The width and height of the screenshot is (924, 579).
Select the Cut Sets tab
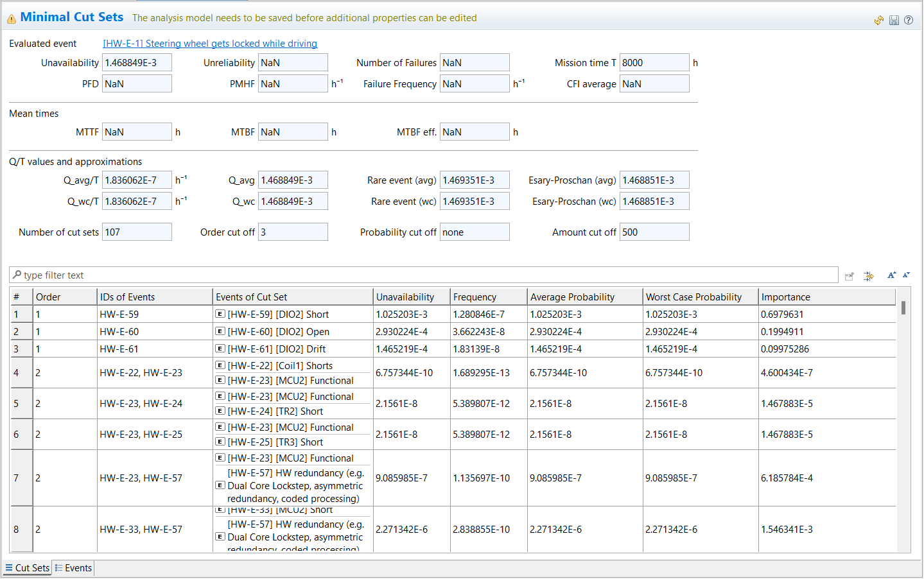[28, 568]
